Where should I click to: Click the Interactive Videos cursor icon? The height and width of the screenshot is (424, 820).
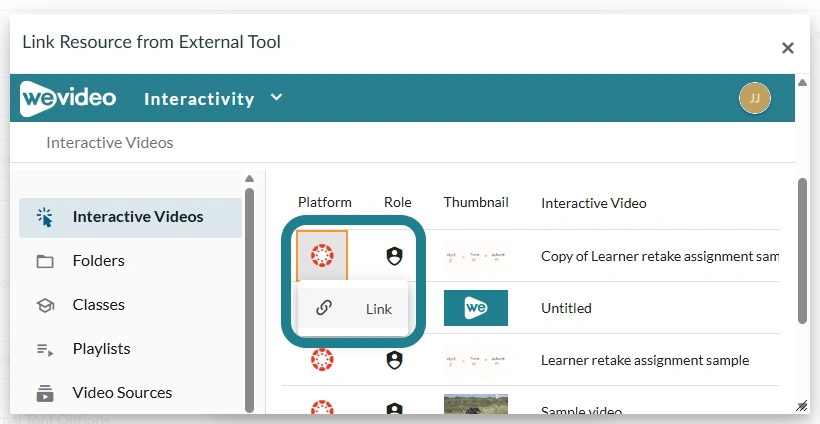pos(45,217)
